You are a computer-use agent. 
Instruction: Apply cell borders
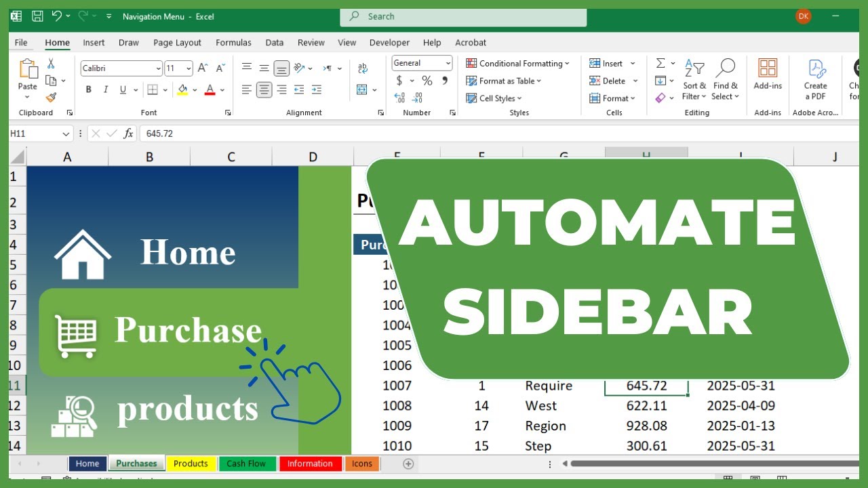[153, 89]
